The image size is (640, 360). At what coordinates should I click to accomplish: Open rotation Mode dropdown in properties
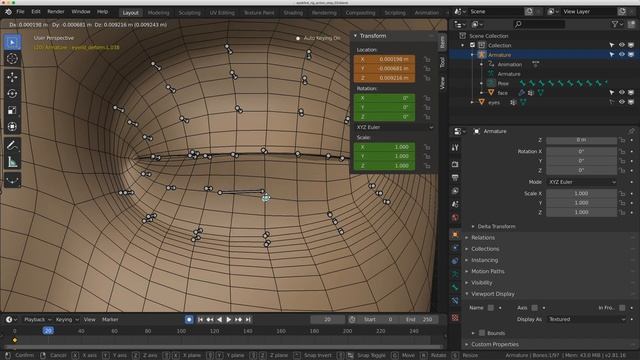point(581,182)
